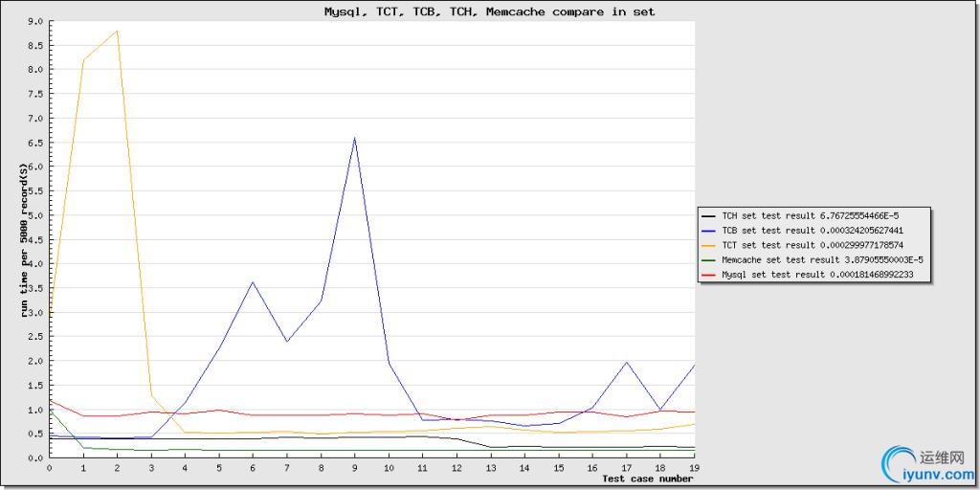This screenshot has height=490, width=980.
Task: Click x-axis tick label '12'
Action: point(457,467)
